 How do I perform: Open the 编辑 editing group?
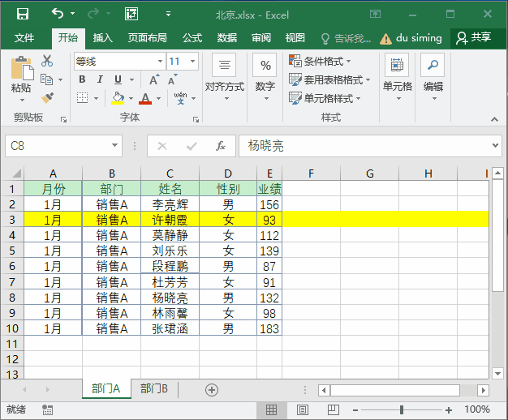[x=433, y=78]
